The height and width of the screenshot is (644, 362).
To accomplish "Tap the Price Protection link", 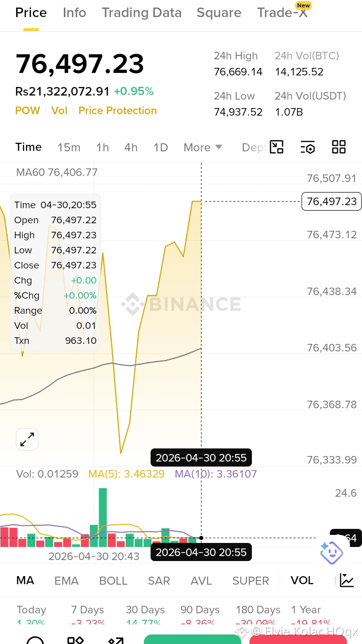I will click(118, 111).
